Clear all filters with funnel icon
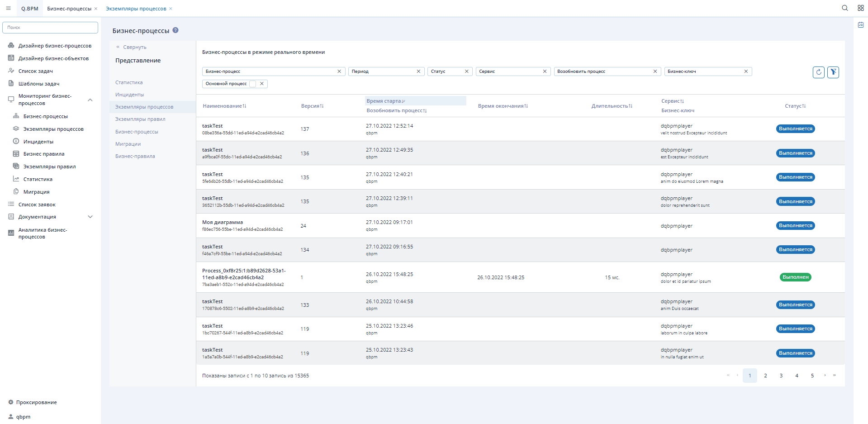This screenshot has height=424, width=868. [833, 72]
